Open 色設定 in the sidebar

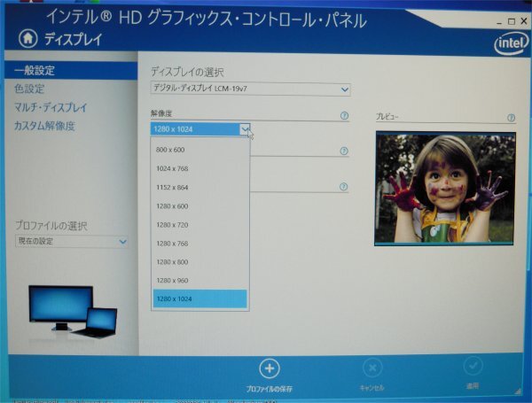[29, 89]
